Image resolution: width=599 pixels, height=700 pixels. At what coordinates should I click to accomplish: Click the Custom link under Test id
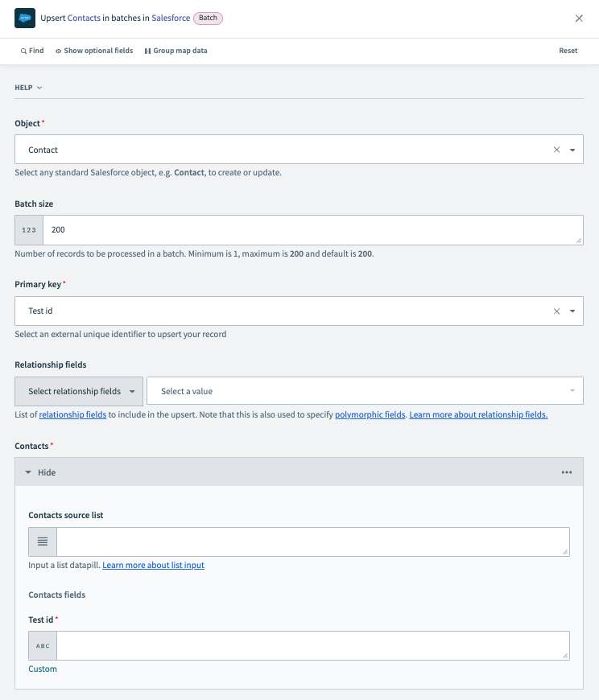coord(43,669)
